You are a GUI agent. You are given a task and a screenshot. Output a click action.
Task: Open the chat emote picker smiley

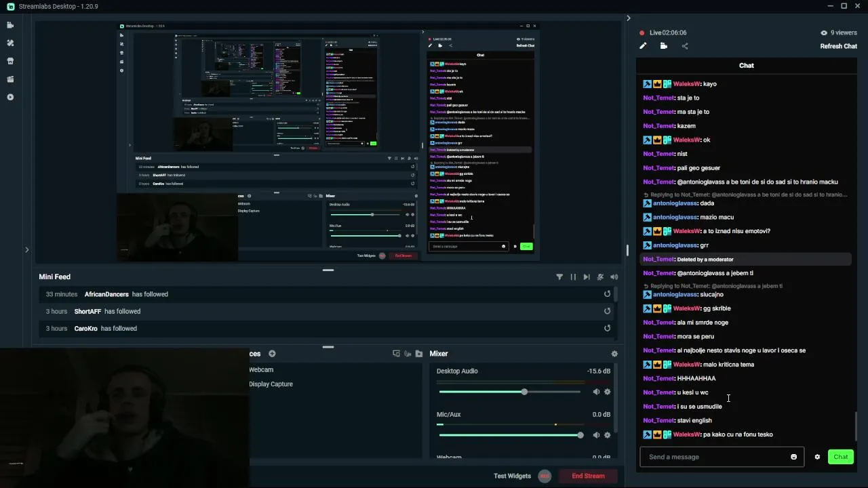click(x=794, y=457)
